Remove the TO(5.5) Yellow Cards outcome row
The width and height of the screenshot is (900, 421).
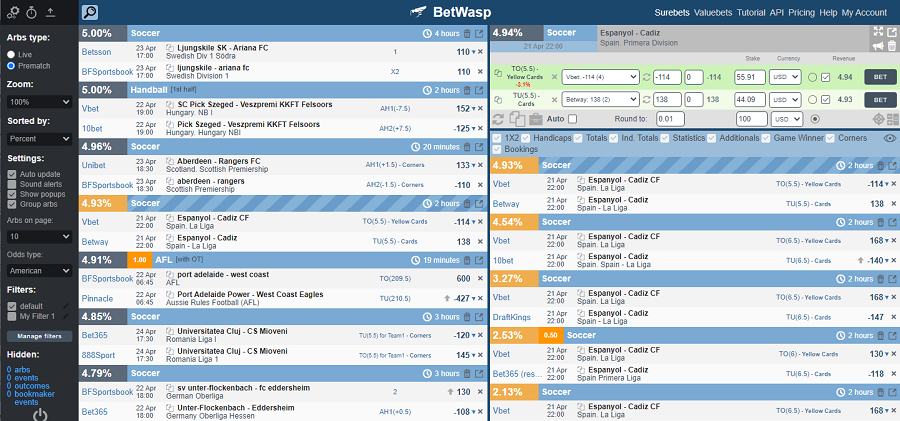554,77
